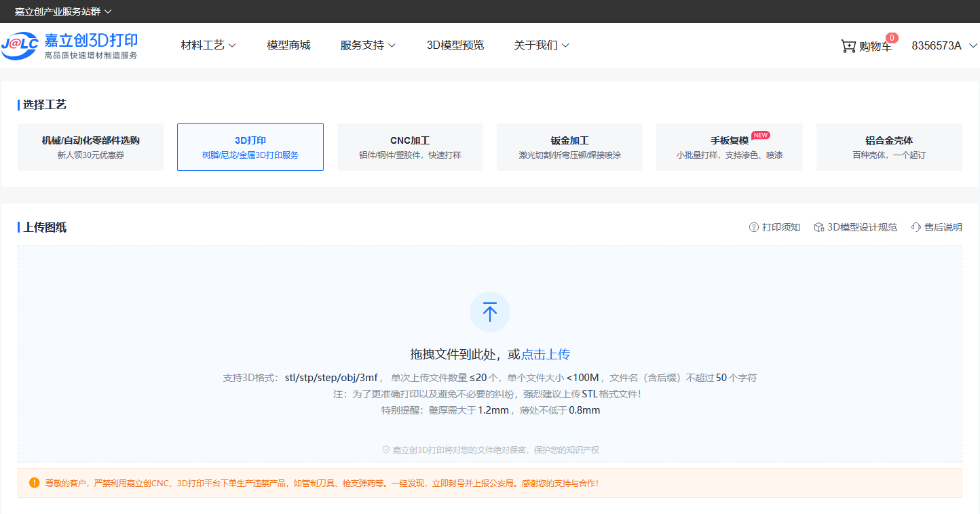The height and width of the screenshot is (514, 980).
Task: Open the 售后说明 link
Action: 943,227
